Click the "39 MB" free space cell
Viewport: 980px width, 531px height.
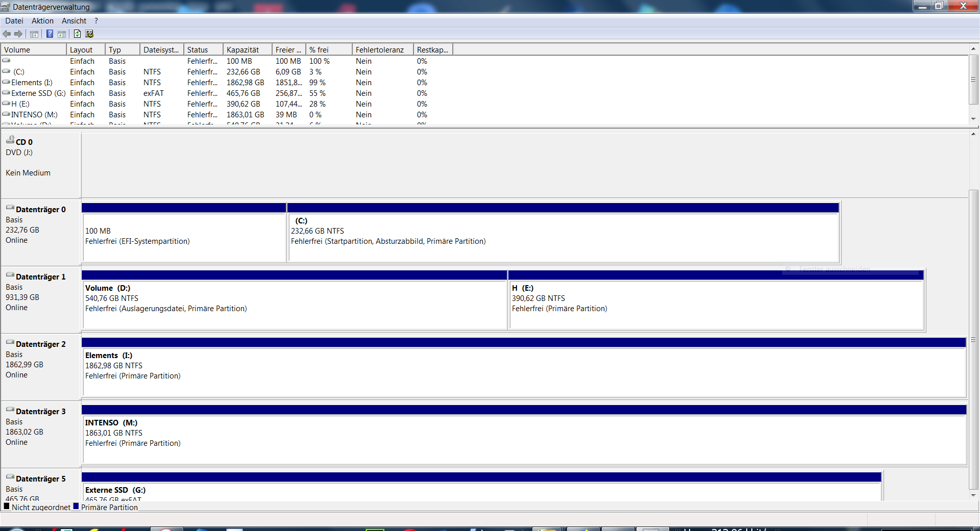286,115
